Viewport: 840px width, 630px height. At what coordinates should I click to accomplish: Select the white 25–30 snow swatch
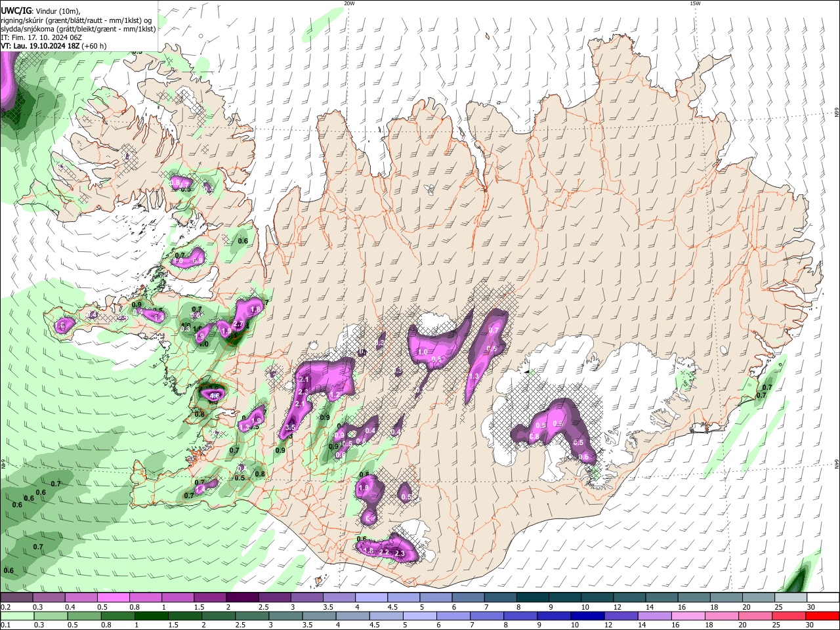789,598
